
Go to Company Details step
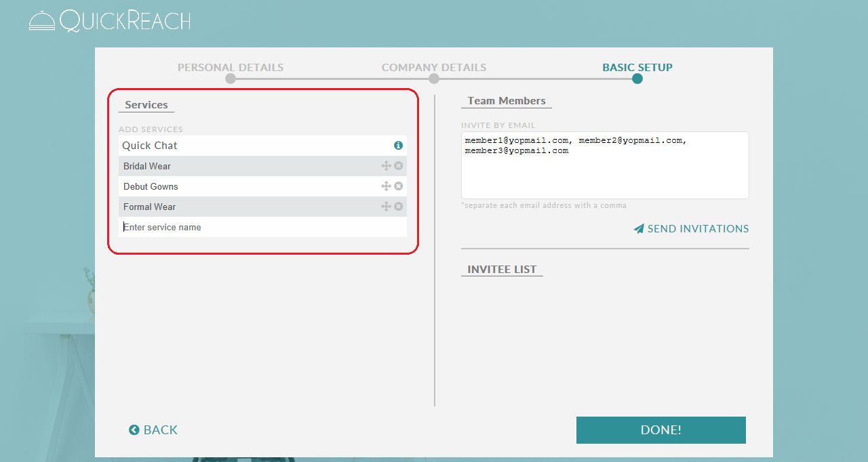tap(434, 68)
